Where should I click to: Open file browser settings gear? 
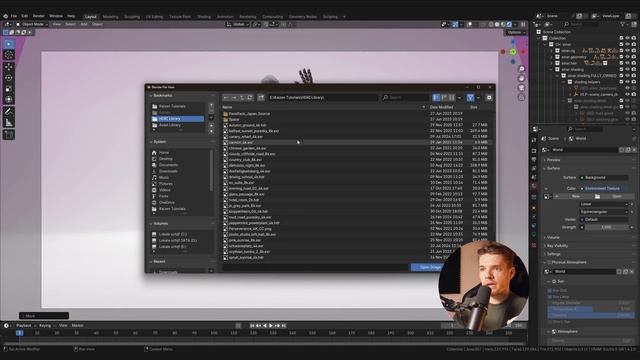point(489,98)
